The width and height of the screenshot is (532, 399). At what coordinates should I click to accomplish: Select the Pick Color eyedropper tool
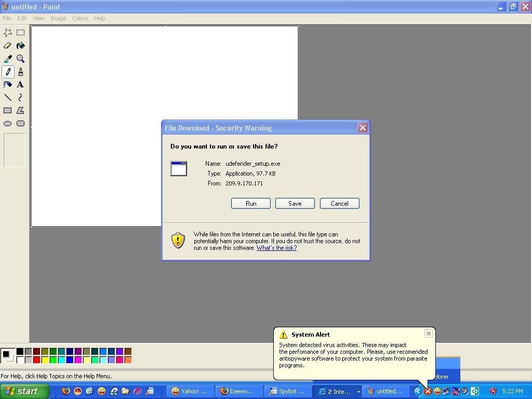(x=8, y=59)
